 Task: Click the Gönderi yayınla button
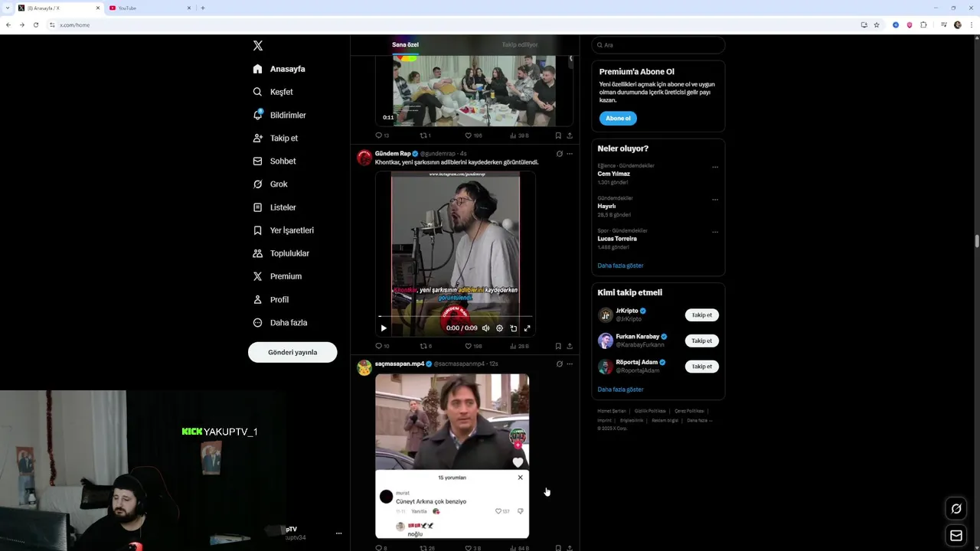[x=292, y=352]
